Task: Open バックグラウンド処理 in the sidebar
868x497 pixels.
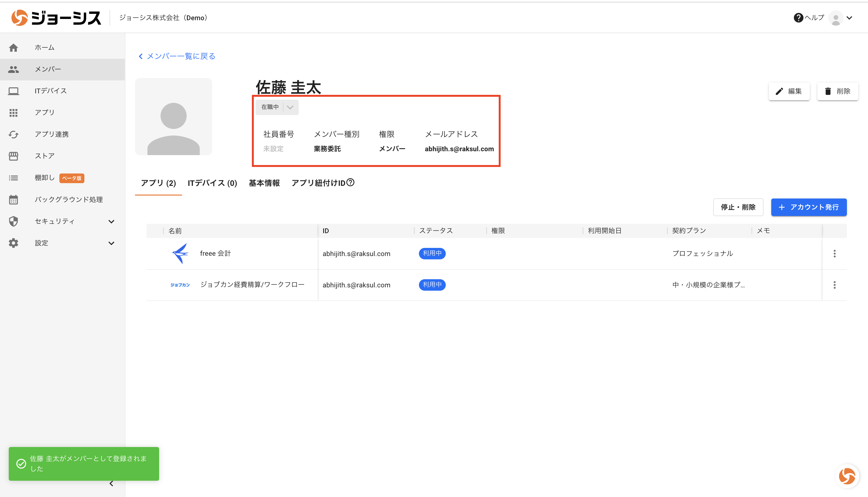Action: coord(62,200)
